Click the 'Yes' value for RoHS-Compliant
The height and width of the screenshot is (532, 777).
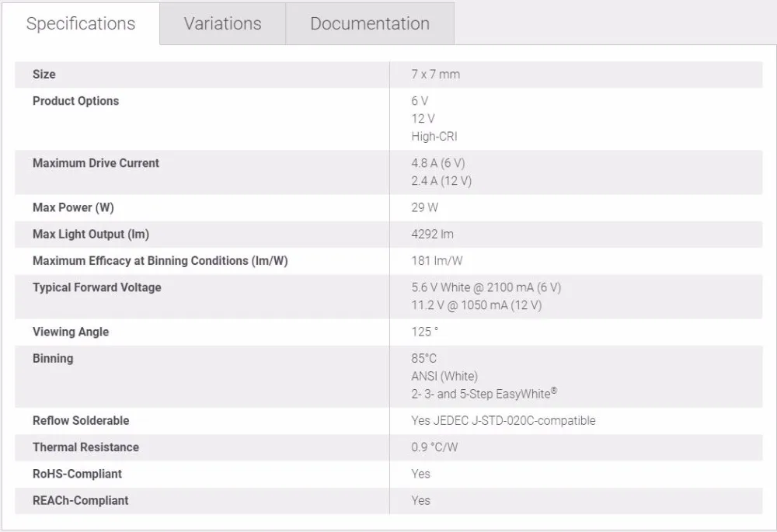coord(420,474)
